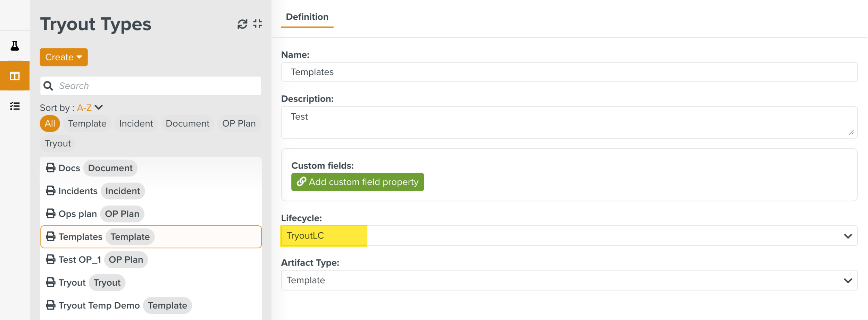Open the checklist icon in the sidebar
Screen dimensions: 868x320
point(15,106)
